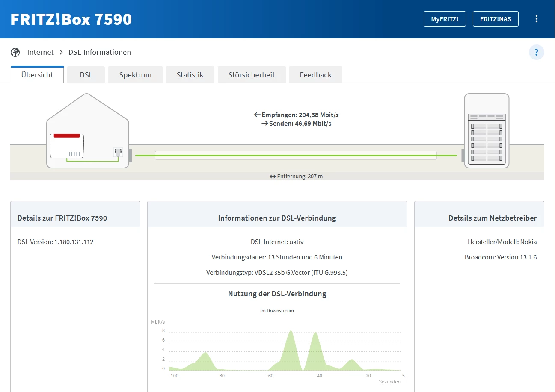Image resolution: width=555 pixels, height=392 pixels.
Task: Click the wall socket icon in house
Action: tap(118, 152)
